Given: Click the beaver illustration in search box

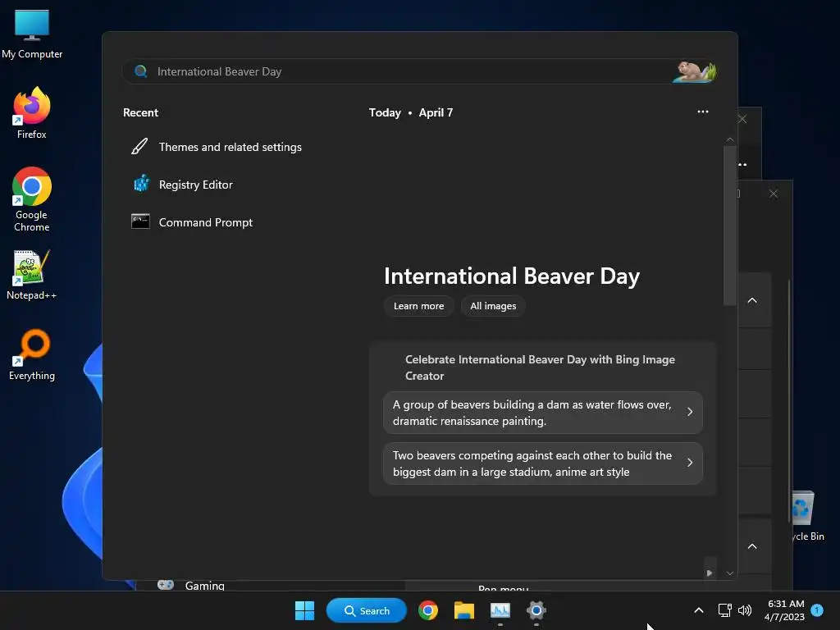Looking at the screenshot, I should (x=694, y=71).
